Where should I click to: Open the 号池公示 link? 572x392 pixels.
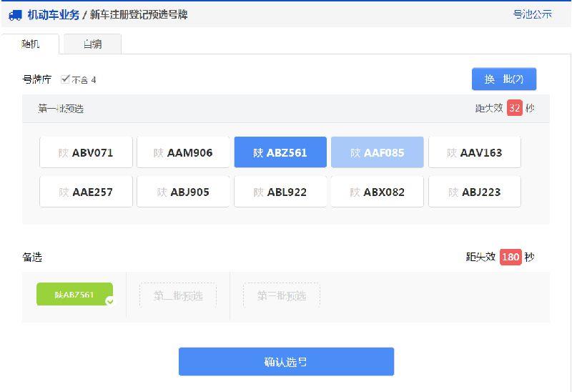[x=532, y=14]
